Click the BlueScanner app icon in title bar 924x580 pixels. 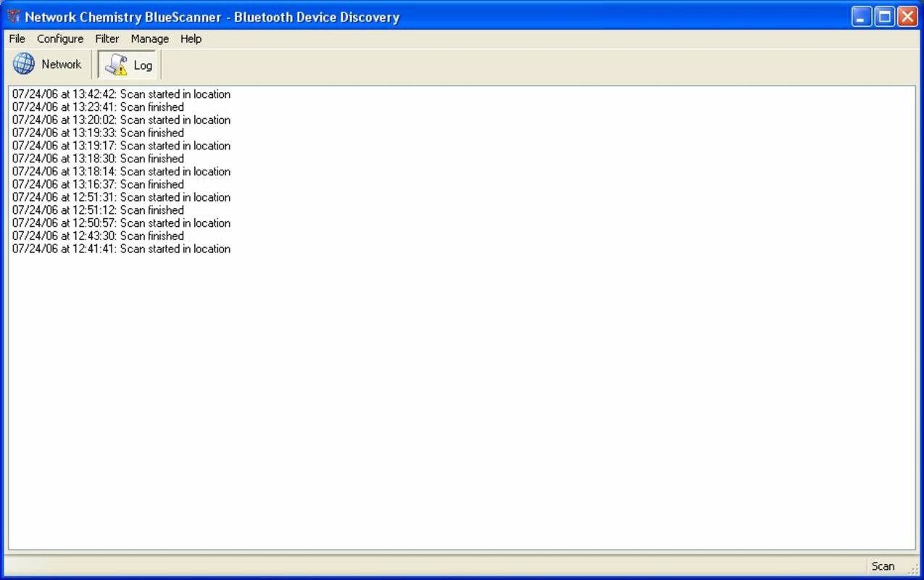[x=14, y=17]
